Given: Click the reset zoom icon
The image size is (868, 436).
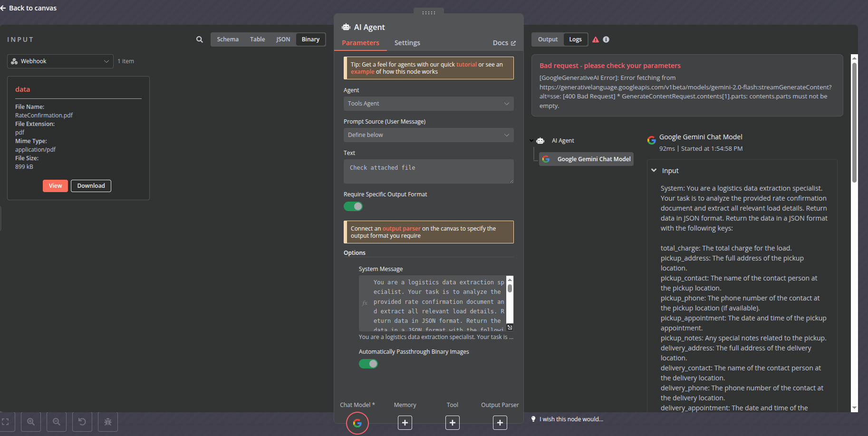Looking at the screenshot, I should (x=82, y=422).
